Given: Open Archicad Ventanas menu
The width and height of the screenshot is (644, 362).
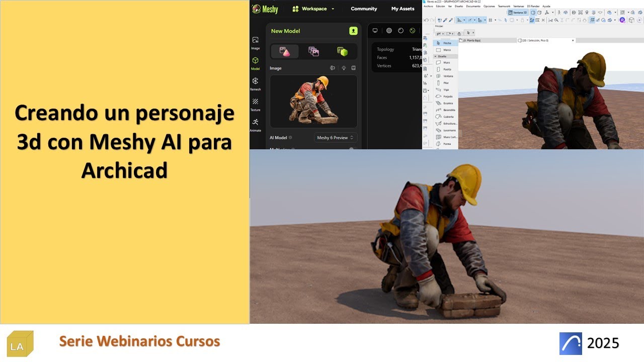Looking at the screenshot, I should pos(519,6).
